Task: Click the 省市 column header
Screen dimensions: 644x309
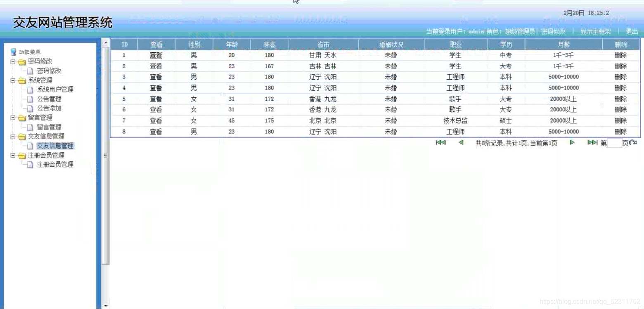Action: pos(323,45)
